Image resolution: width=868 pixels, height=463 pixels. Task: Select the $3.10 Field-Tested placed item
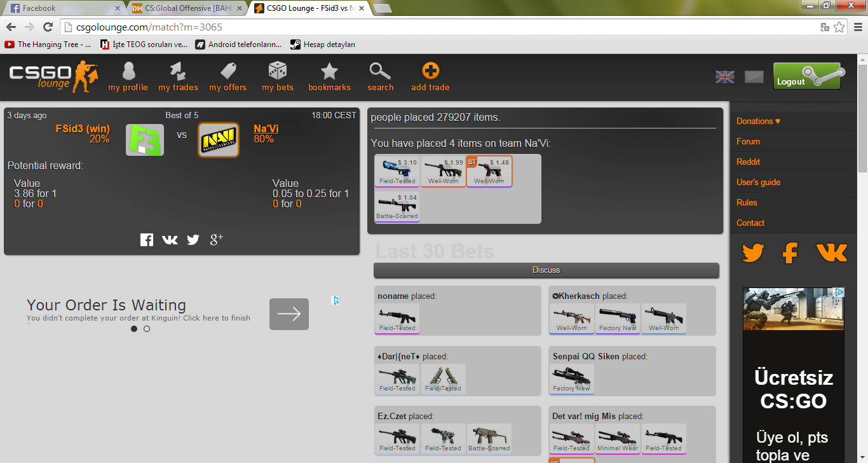tap(397, 171)
